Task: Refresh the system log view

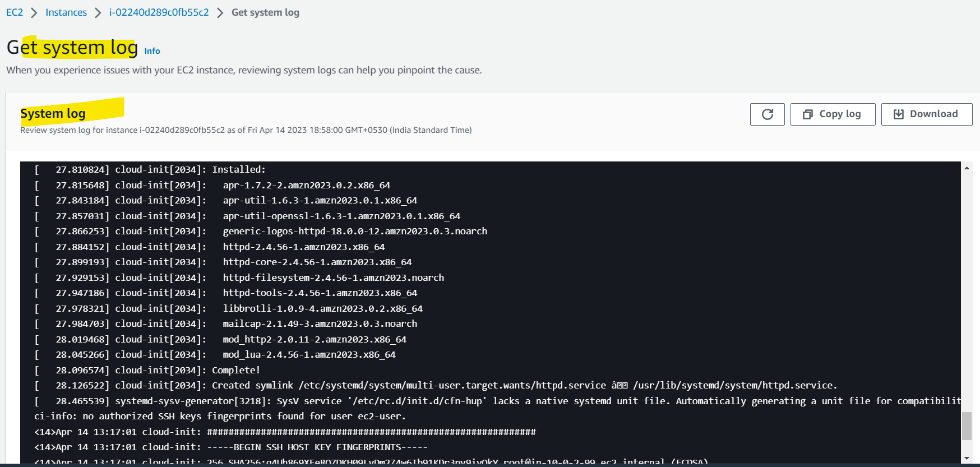Action: 767,114
